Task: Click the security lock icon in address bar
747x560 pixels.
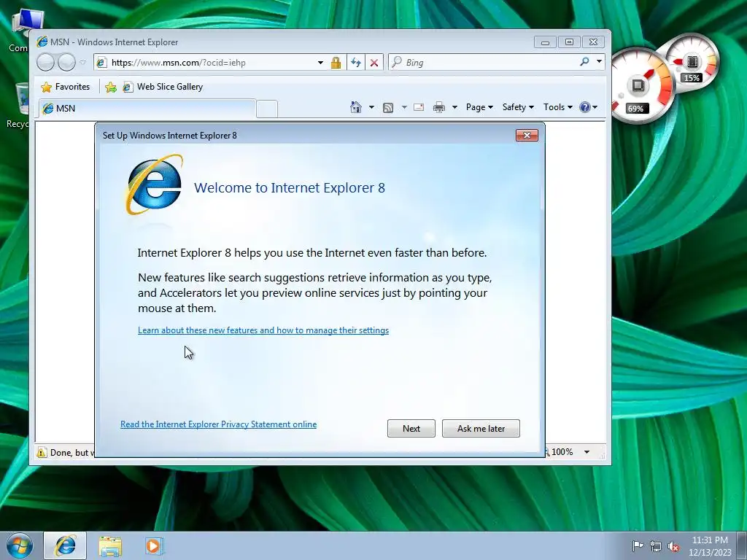Action: pos(336,63)
